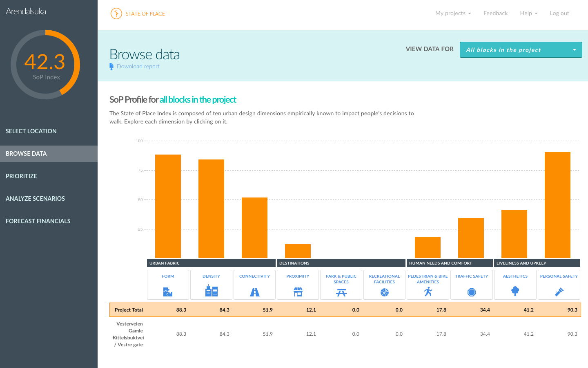Click the Project Total row label
The image size is (588, 368).
(129, 310)
